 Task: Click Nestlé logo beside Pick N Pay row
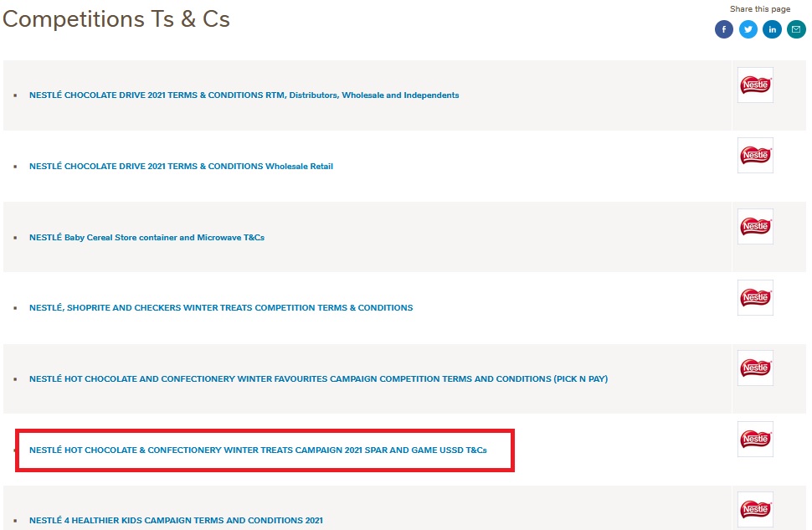coord(755,368)
